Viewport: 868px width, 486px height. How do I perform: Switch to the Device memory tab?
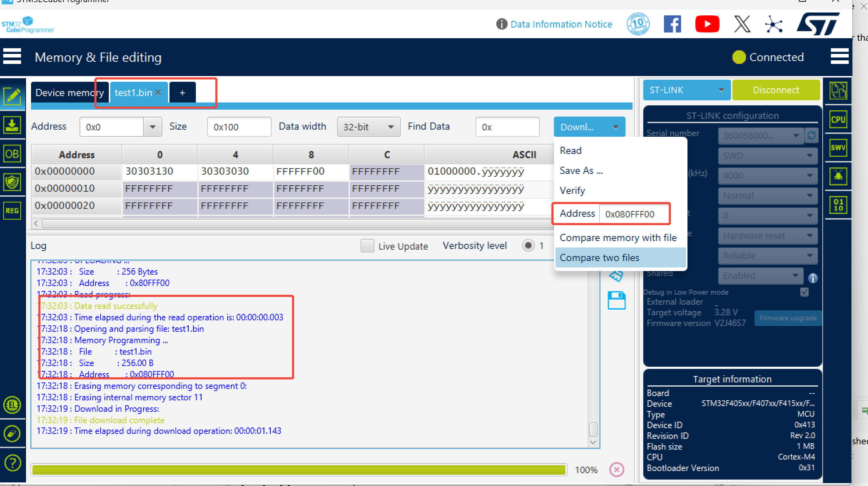(x=64, y=93)
